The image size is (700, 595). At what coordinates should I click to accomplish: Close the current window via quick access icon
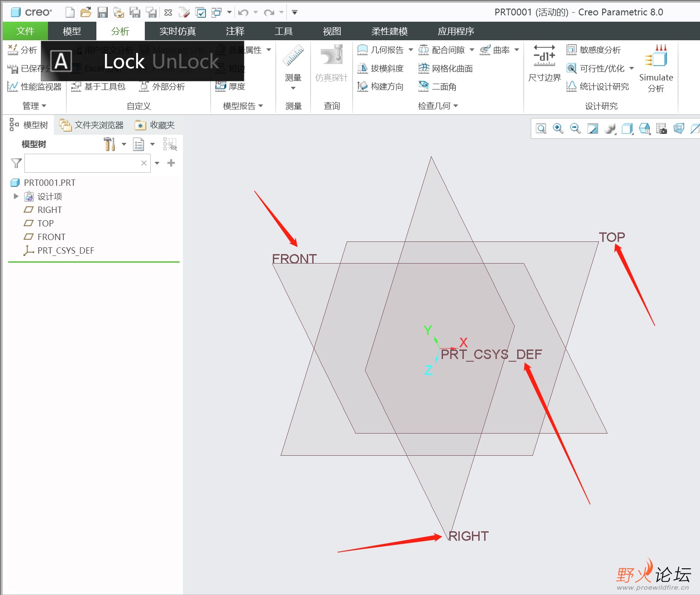[168, 12]
